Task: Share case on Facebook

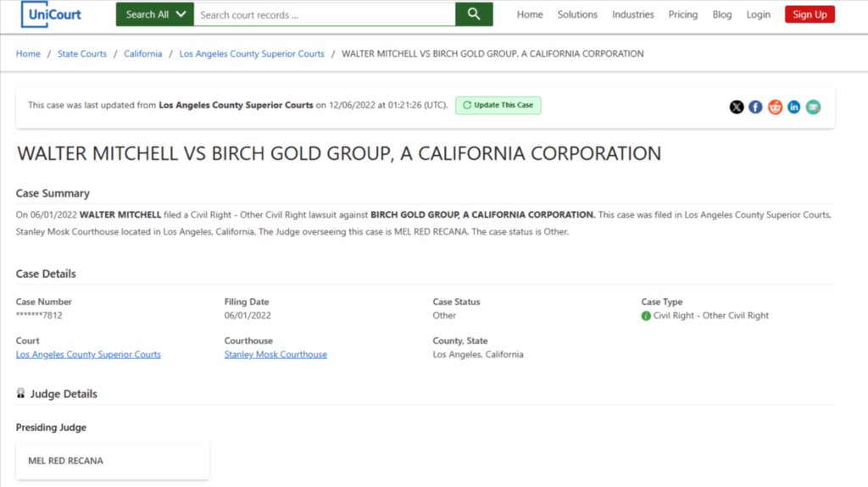Action: click(x=755, y=107)
